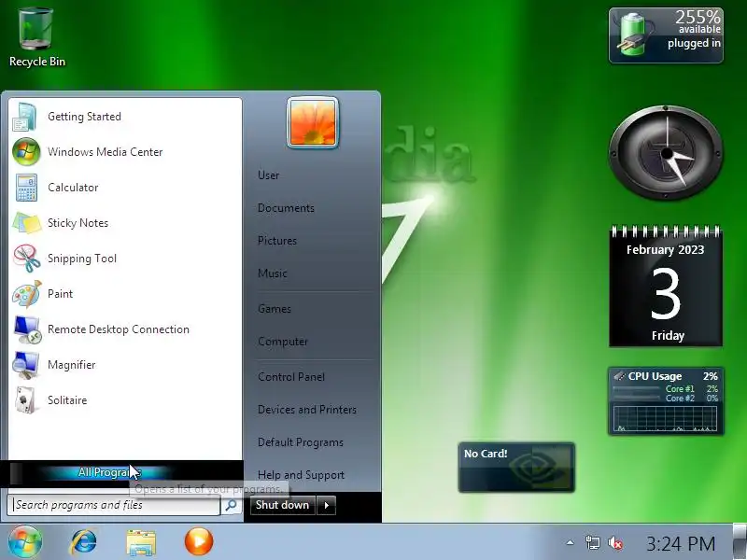Screen dimensions: 747x560
Task: Open the Paint palette icon
Action: pyautogui.click(x=27, y=294)
